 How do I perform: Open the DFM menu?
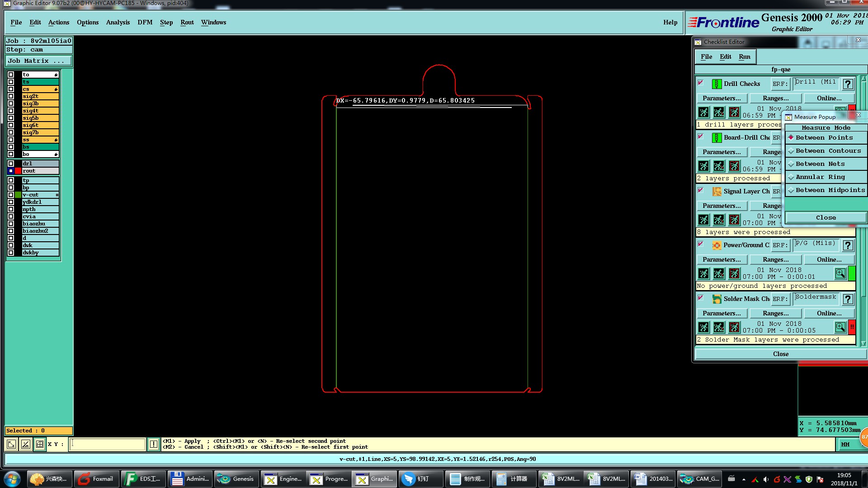click(x=145, y=22)
